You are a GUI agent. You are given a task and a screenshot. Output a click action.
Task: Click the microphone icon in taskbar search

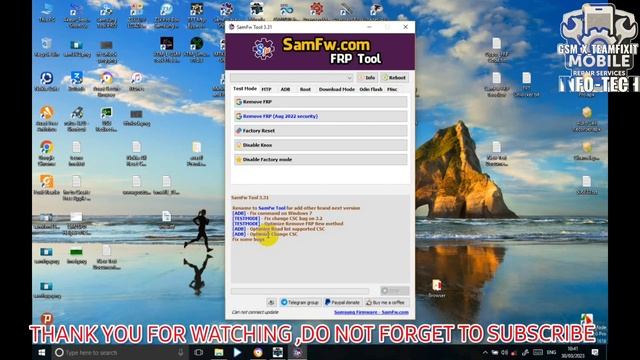[180, 352]
